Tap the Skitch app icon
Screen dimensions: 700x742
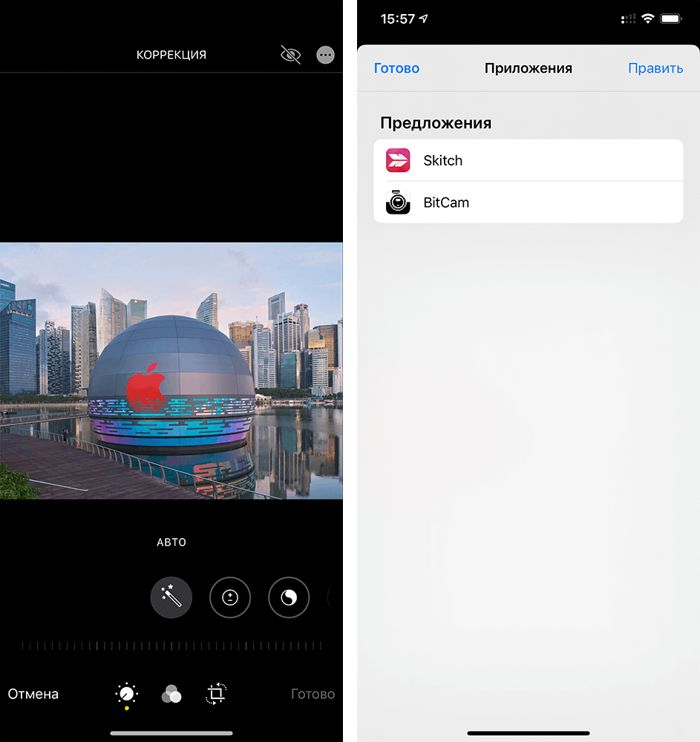[x=398, y=160]
